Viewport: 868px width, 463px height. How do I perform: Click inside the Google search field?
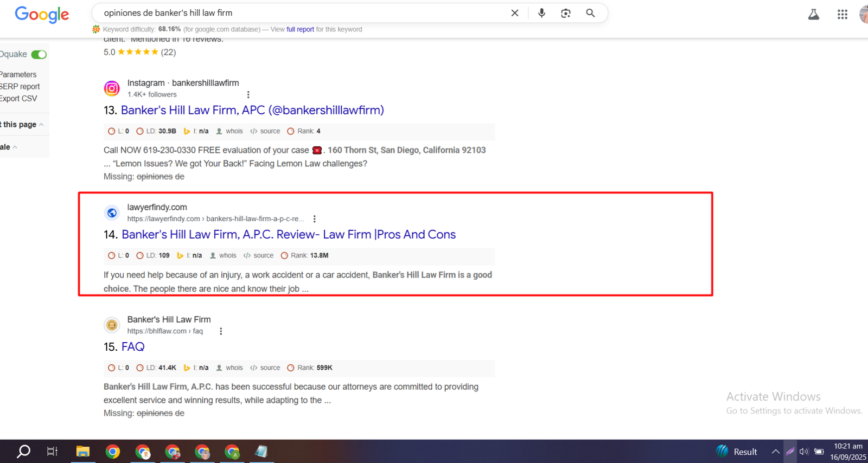[298, 13]
